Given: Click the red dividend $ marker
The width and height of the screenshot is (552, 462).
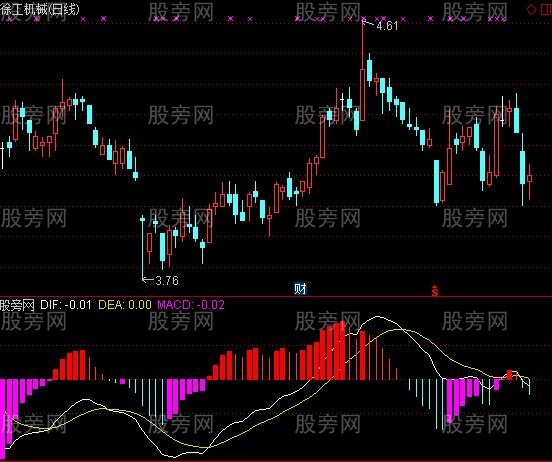Looking at the screenshot, I should pyautogui.click(x=435, y=291).
